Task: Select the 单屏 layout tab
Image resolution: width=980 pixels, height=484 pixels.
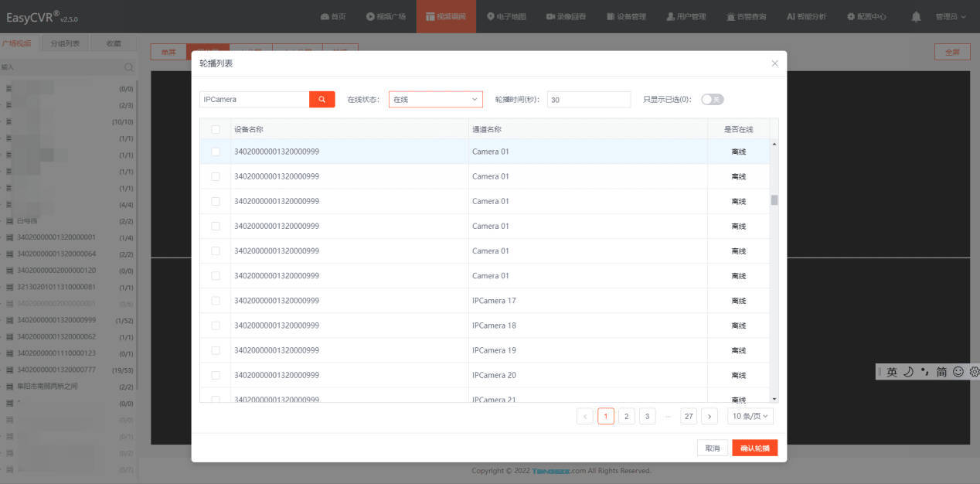Action: (x=168, y=52)
